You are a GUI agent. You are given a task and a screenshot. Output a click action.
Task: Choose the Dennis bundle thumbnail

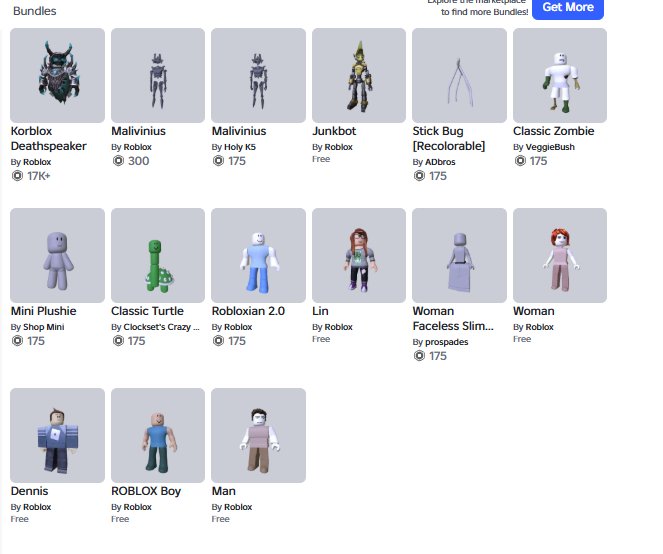(x=58, y=435)
